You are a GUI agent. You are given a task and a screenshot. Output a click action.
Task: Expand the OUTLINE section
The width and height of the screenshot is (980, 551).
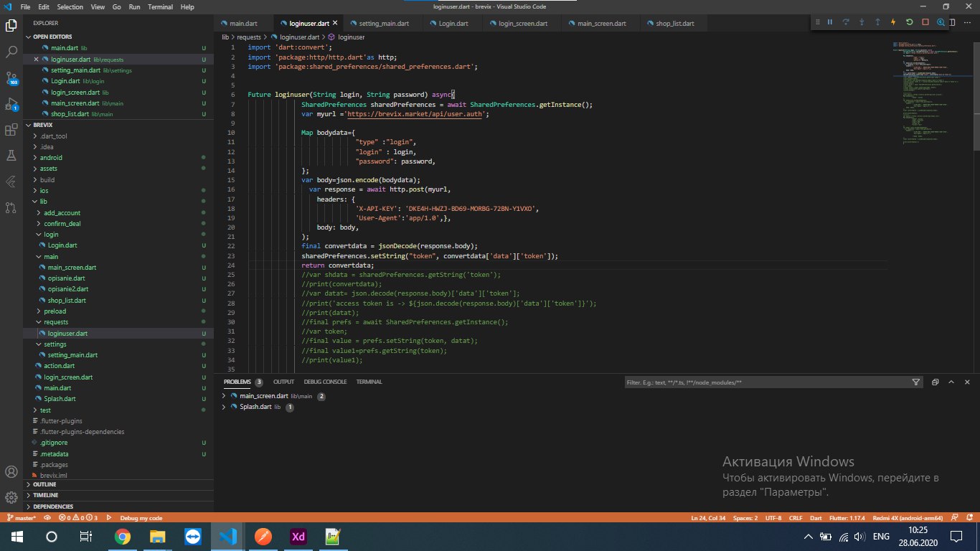point(44,484)
